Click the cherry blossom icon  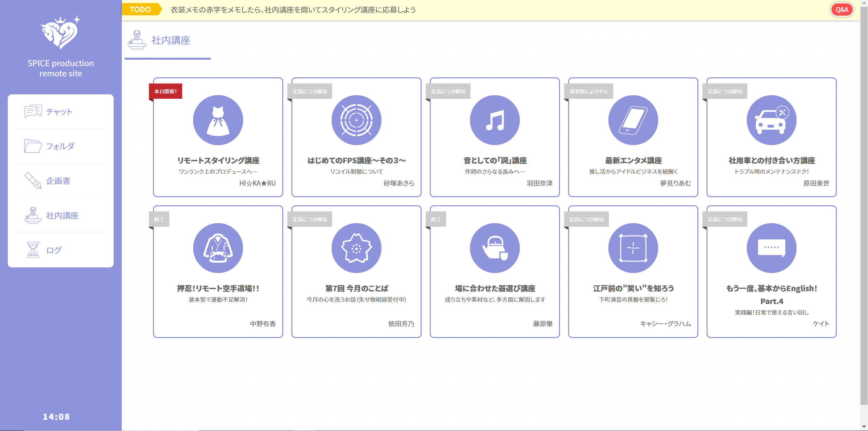pyautogui.click(x=356, y=248)
